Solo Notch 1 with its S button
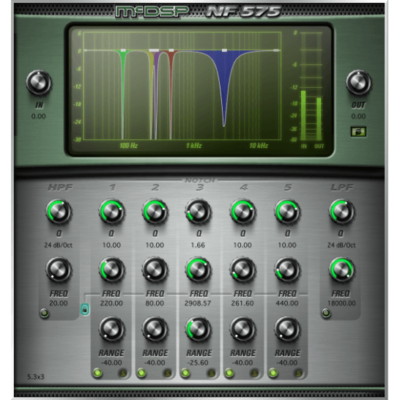Image resolution: width=400 pixels, height=400 pixels. pos(123,373)
